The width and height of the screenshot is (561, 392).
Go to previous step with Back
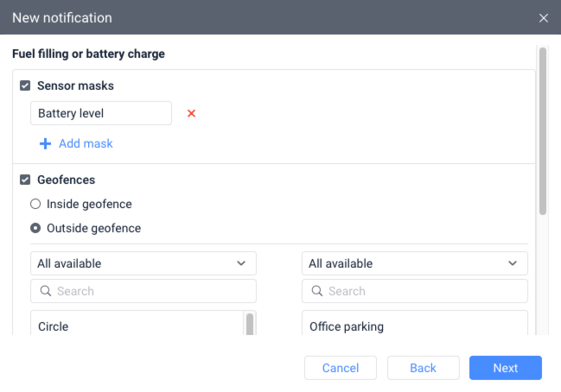pos(423,368)
